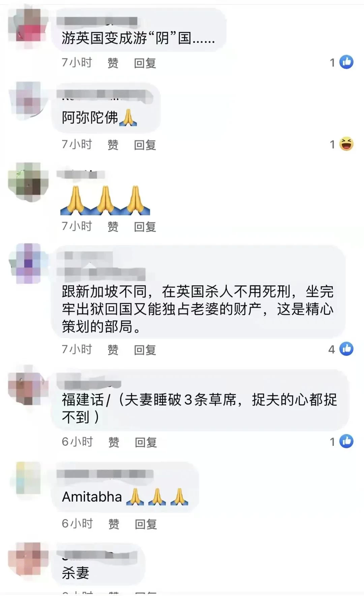
Task: Reply to the 游英国变成游"阴"国 comment
Action: [145, 63]
